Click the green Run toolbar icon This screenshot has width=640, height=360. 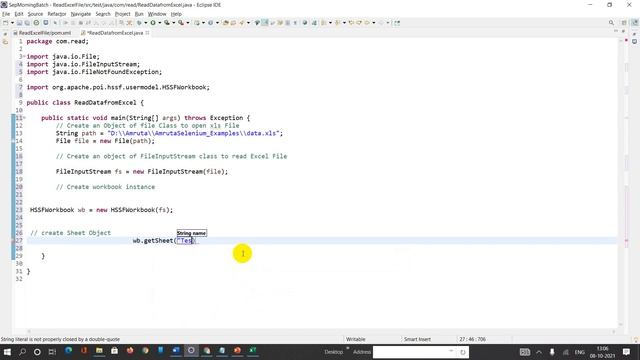[153, 23]
